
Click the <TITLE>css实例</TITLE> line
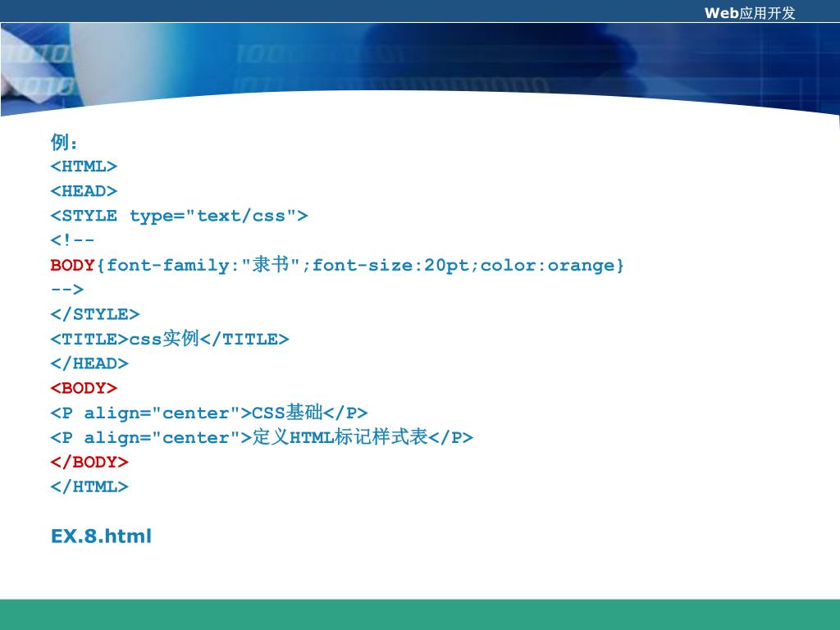coord(170,339)
